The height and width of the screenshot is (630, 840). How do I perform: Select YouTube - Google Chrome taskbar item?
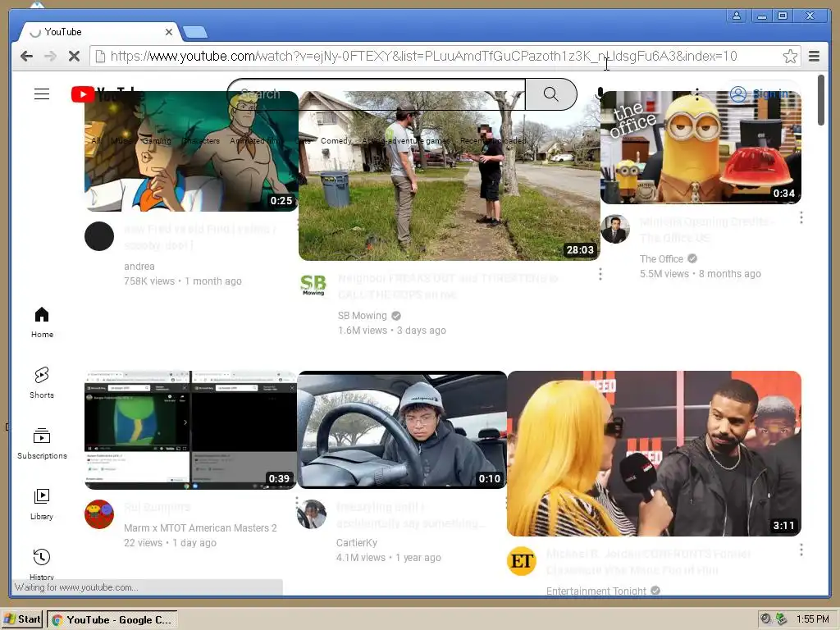(x=112, y=620)
